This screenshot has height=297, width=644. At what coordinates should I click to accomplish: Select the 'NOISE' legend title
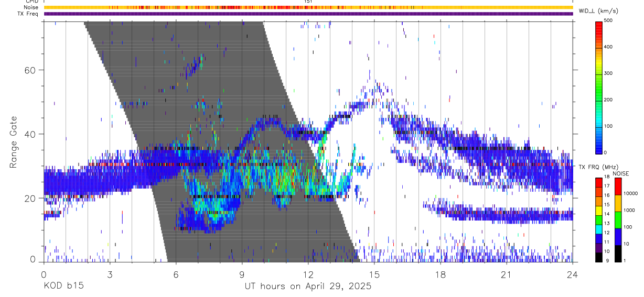coord(622,173)
